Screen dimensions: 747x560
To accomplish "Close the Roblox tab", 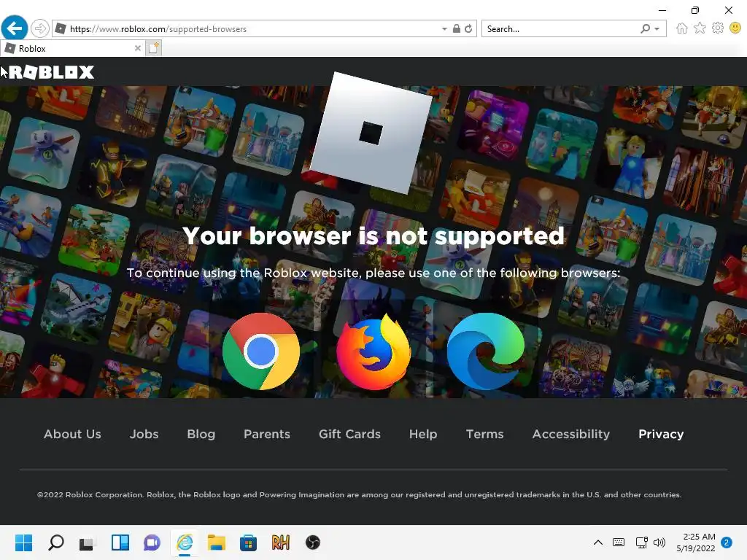I will 138,48.
